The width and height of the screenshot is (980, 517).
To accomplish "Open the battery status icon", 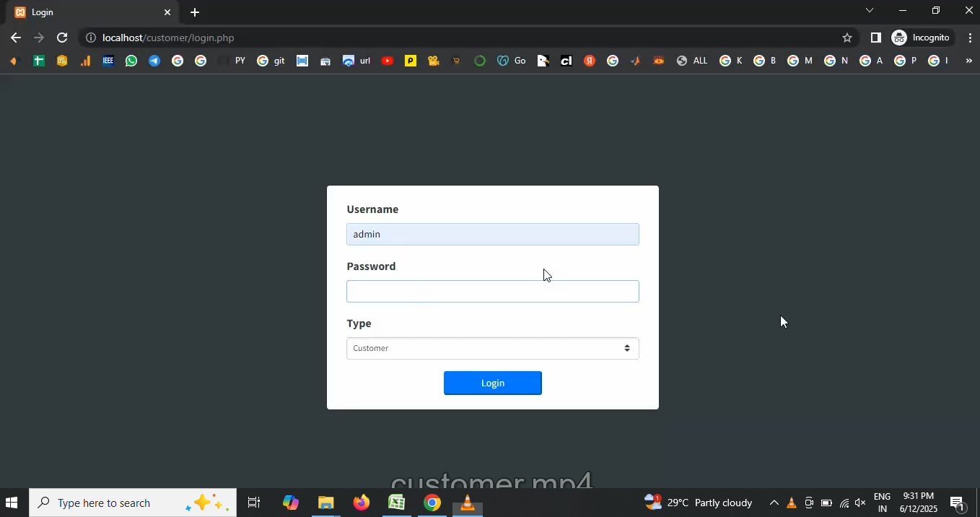I will 826,503.
